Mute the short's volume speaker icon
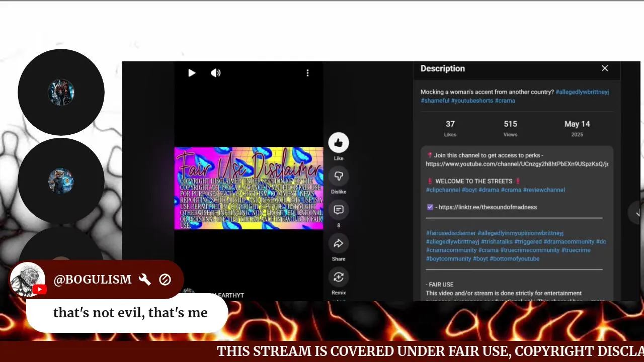Viewport: 644px width, 362px height. 216,73
